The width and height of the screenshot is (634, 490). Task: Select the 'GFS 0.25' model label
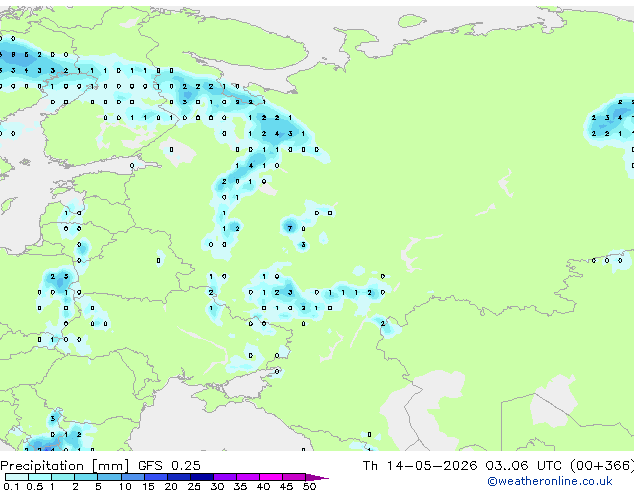click(169, 466)
